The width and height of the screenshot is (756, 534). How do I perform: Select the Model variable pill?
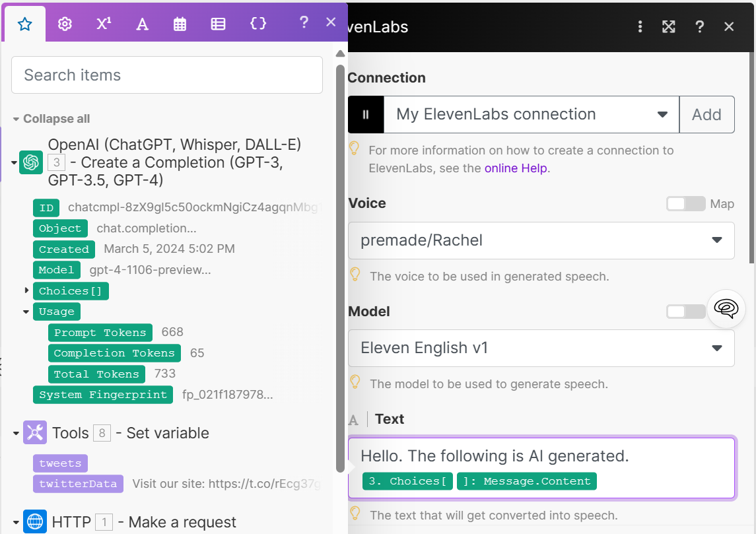pos(56,270)
